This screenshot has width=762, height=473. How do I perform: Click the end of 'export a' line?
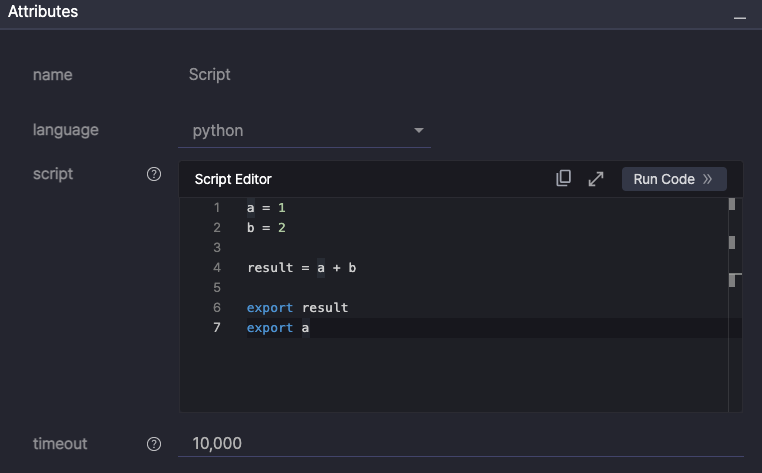(310, 328)
